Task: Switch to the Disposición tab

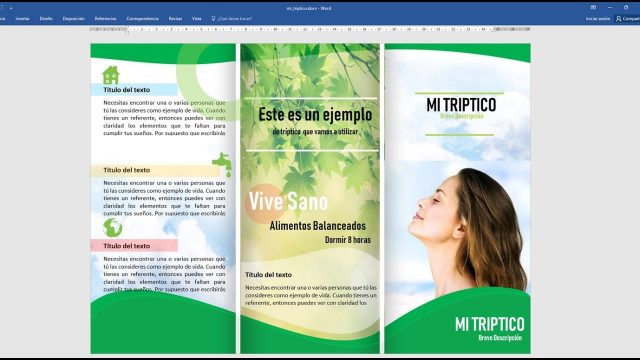Action: tap(74, 19)
